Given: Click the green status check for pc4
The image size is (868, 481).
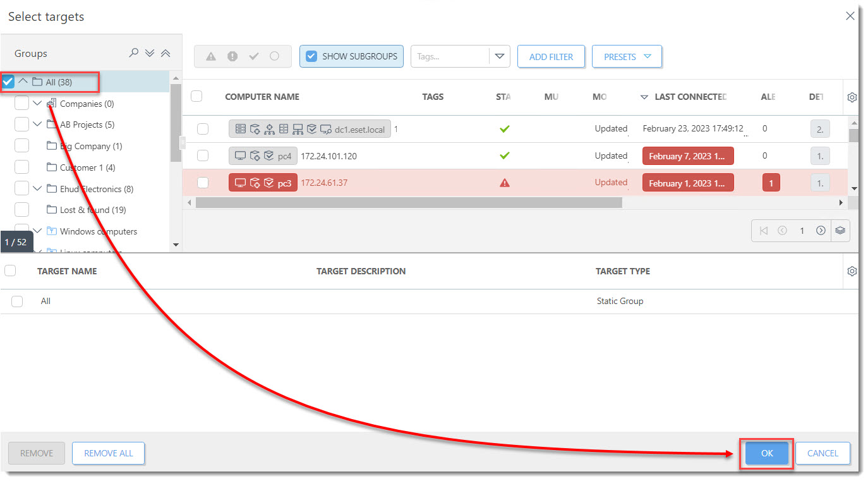Looking at the screenshot, I should [x=504, y=155].
